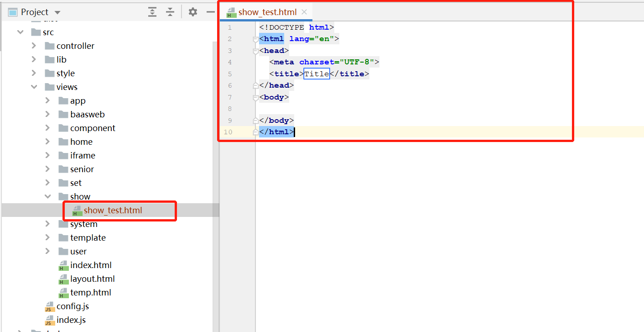Expand the template folder
The image size is (644, 332).
coord(47,237)
